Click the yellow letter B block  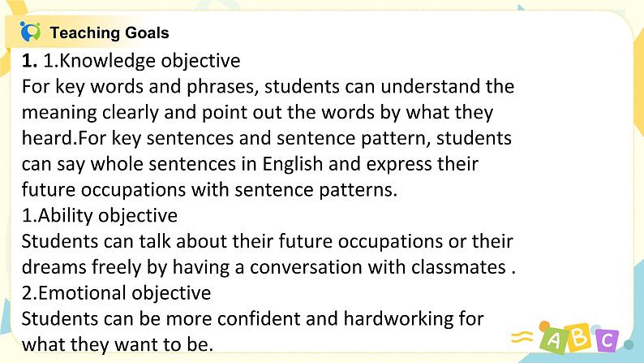click(579, 338)
